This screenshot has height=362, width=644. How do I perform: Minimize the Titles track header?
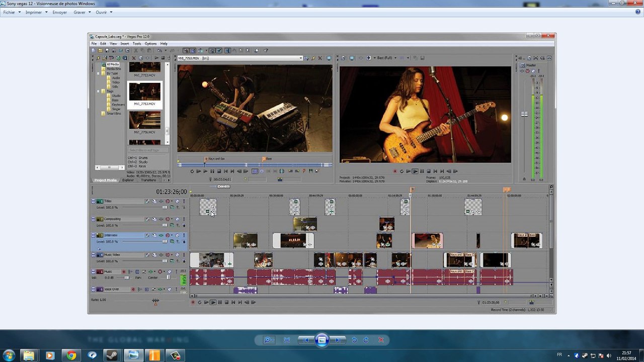point(94,201)
